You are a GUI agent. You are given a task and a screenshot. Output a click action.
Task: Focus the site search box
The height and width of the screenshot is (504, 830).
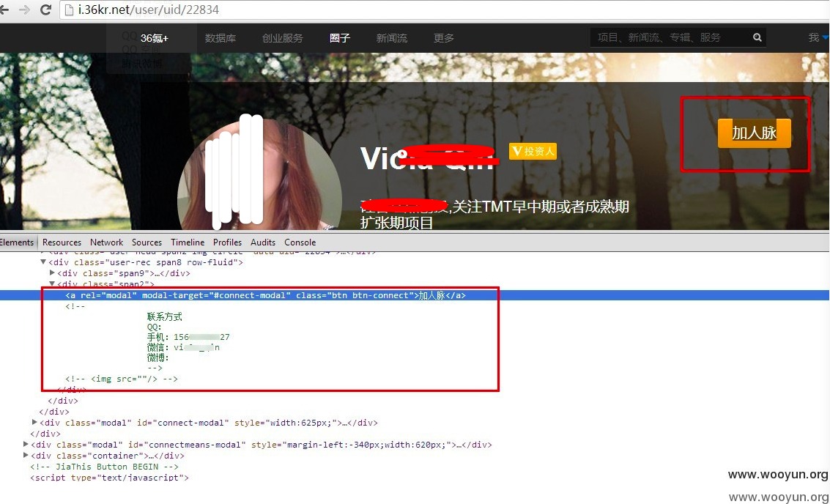coord(678,37)
